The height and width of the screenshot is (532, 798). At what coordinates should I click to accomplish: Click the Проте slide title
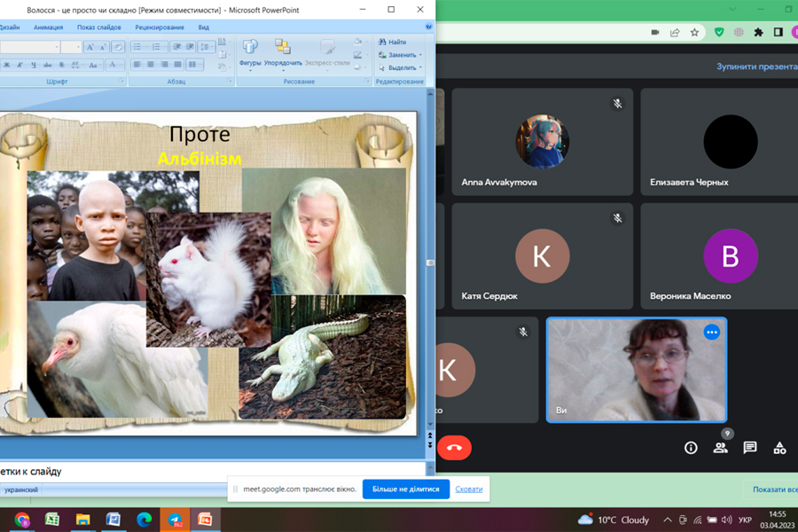click(x=199, y=135)
